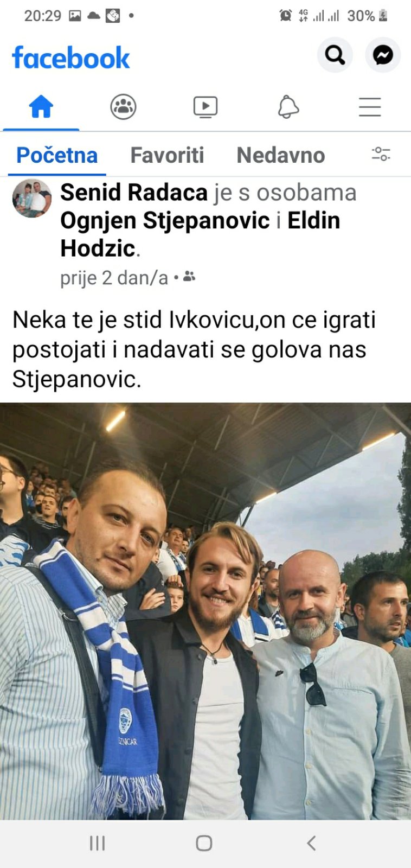Tap the post timestamp prije 2 dan/a
The image size is (411, 868).
pos(114,278)
